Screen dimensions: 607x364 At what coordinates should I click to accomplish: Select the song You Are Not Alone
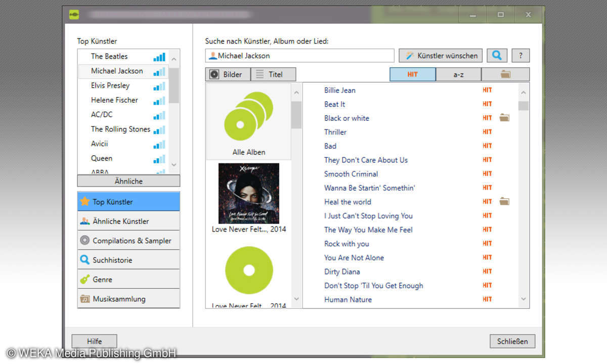[354, 257]
